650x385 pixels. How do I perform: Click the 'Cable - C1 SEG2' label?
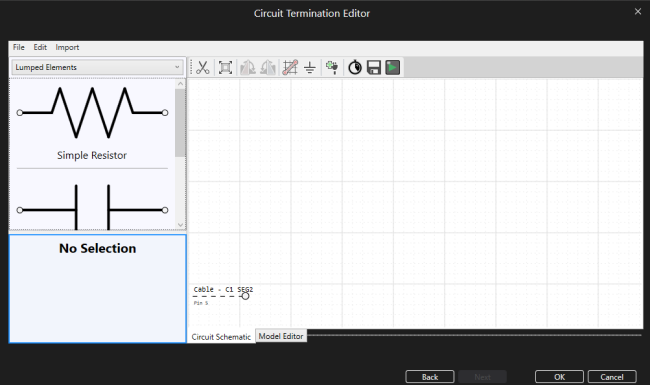[223, 289]
